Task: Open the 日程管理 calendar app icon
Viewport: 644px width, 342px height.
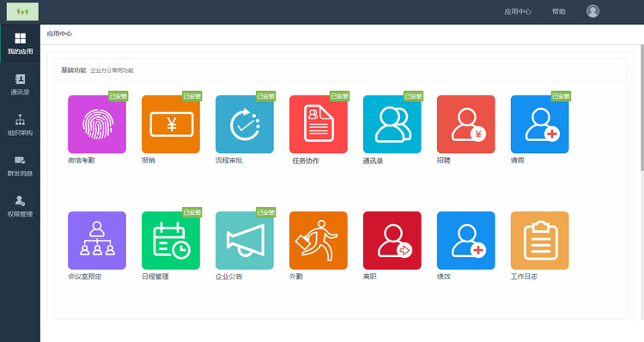Action: (171, 241)
